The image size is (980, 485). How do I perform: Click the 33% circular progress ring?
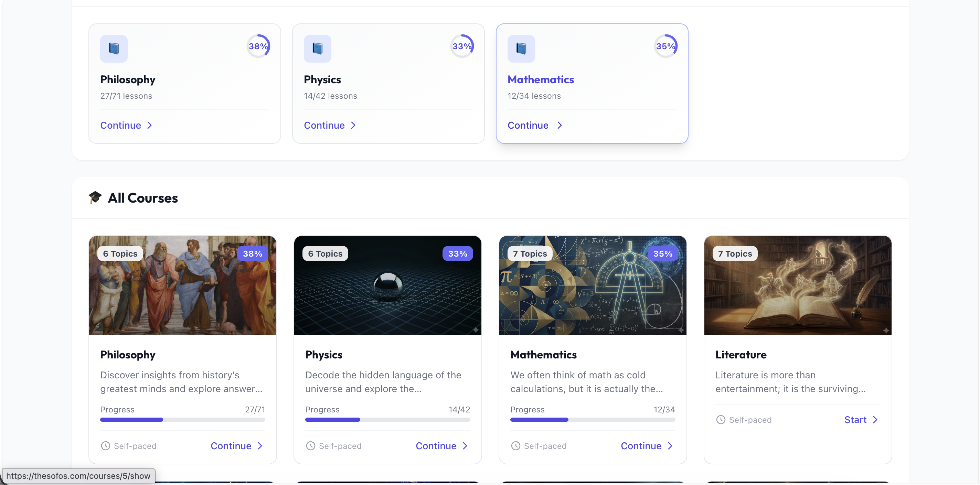(x=462, y=46)
